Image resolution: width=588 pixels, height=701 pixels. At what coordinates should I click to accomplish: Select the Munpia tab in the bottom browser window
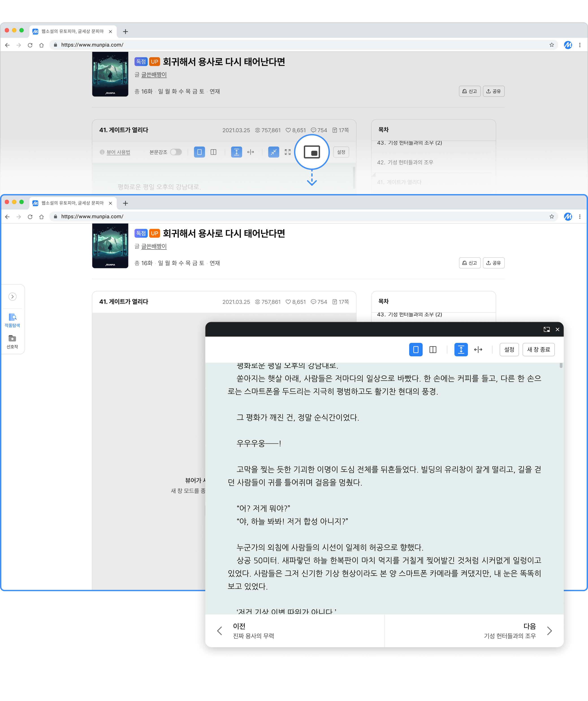[x=73, y=203]
